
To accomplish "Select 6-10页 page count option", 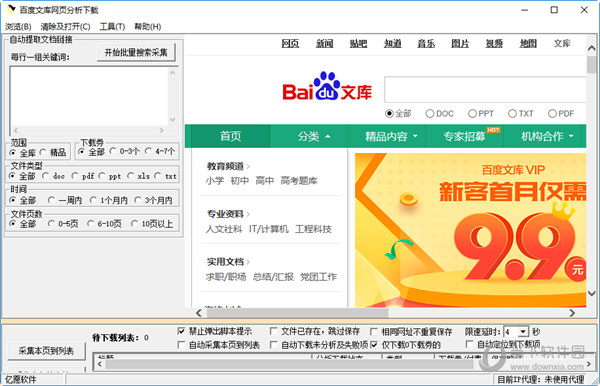I will point(90,224).
